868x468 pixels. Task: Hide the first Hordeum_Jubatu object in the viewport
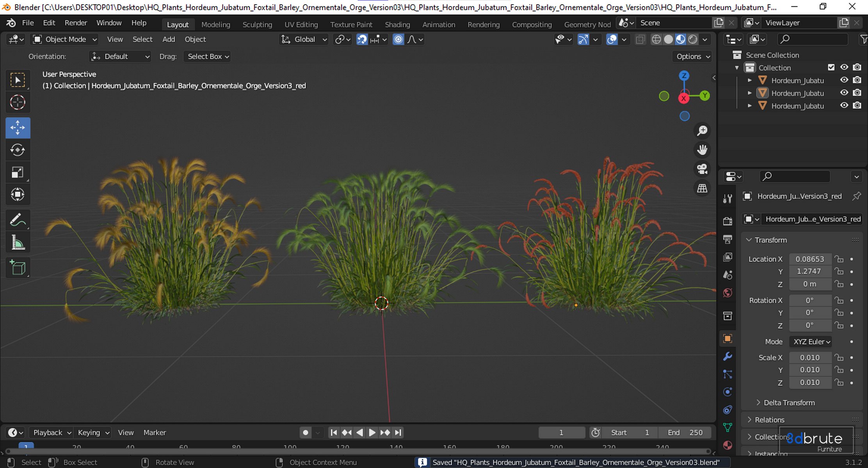(844, 80)
